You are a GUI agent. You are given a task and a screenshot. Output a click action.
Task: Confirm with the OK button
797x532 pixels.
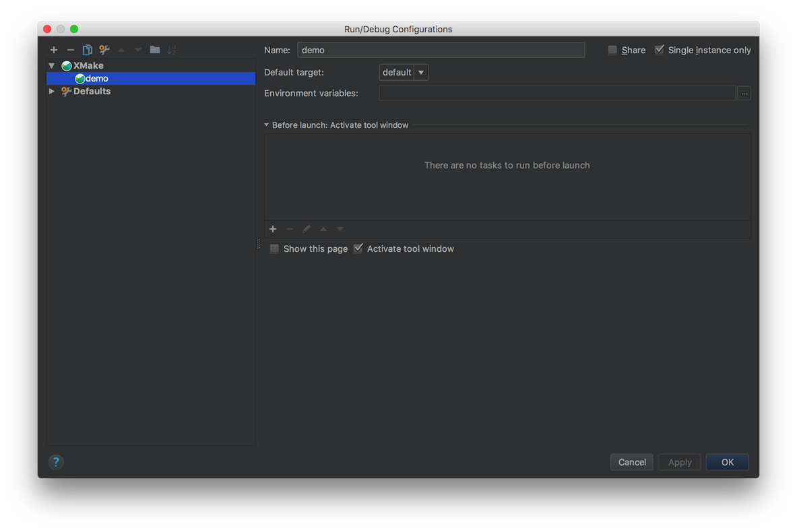[x=728, y=463]
